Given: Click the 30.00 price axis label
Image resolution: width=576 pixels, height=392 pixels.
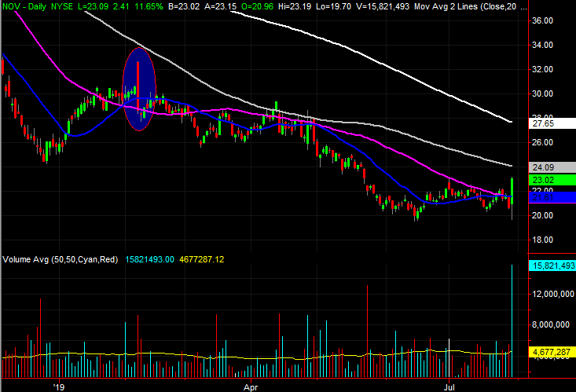Looking at the screenshot, I should tap(542, 93).
